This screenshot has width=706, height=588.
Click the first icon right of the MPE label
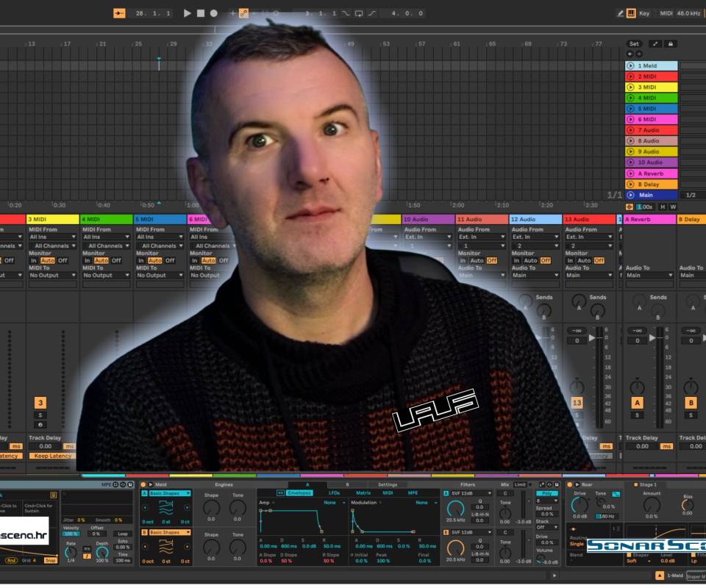pos(115,484)
